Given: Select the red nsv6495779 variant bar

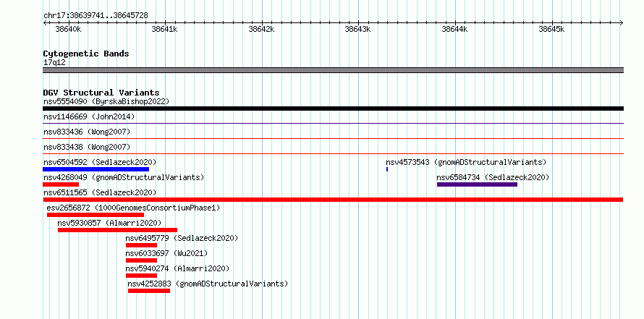Looking at the screenshot, I should pos(141,245).
